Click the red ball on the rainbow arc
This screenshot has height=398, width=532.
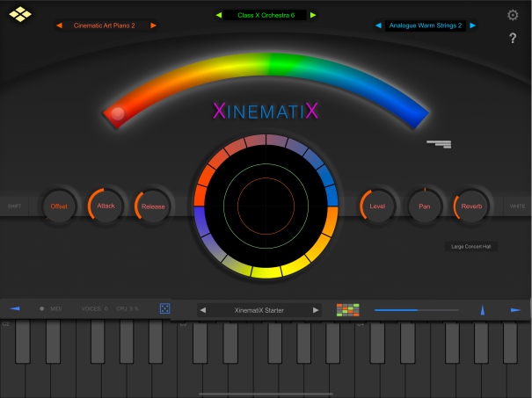click(x=118, y=113)
